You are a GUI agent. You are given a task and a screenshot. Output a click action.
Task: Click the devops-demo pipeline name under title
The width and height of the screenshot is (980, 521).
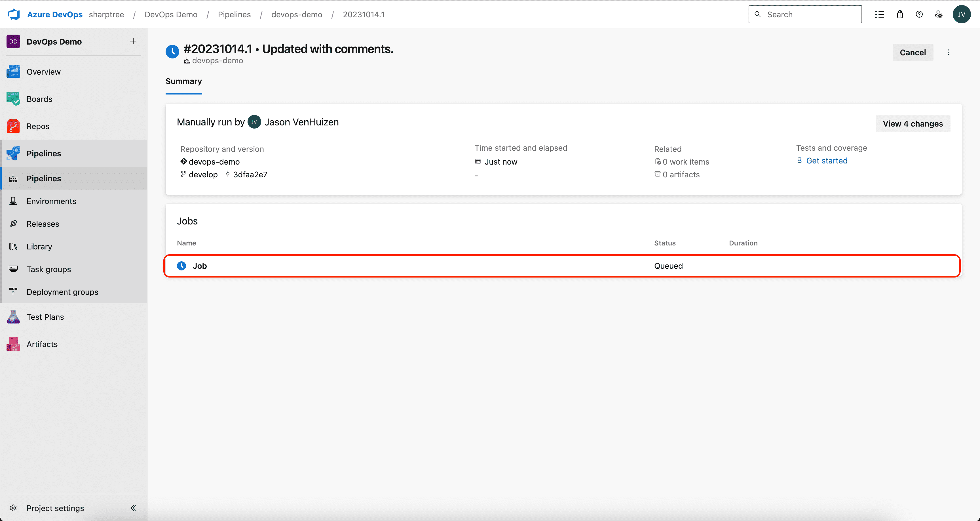pyautogui.click(x=217, y=60)
